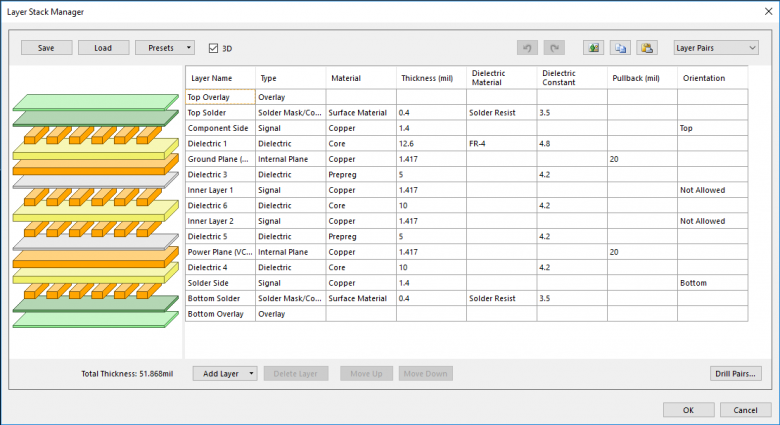
Task: Select the Dielectric 3 layer name
Action: tap(220, 174)
